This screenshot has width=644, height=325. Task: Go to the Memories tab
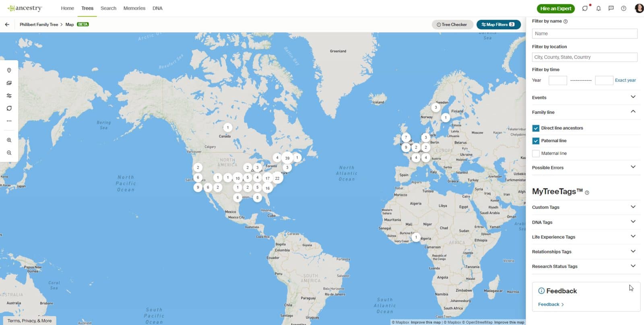134,8
